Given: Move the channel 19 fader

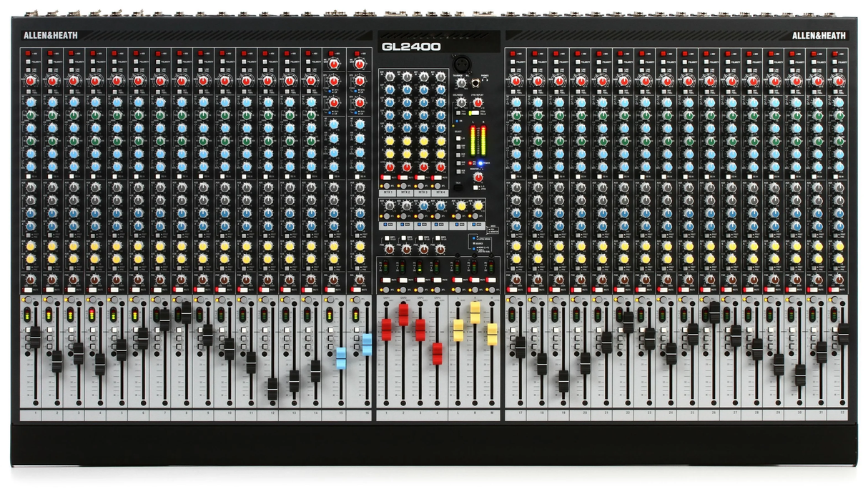Looking at the screenshot, I should [x=563, y=380].
